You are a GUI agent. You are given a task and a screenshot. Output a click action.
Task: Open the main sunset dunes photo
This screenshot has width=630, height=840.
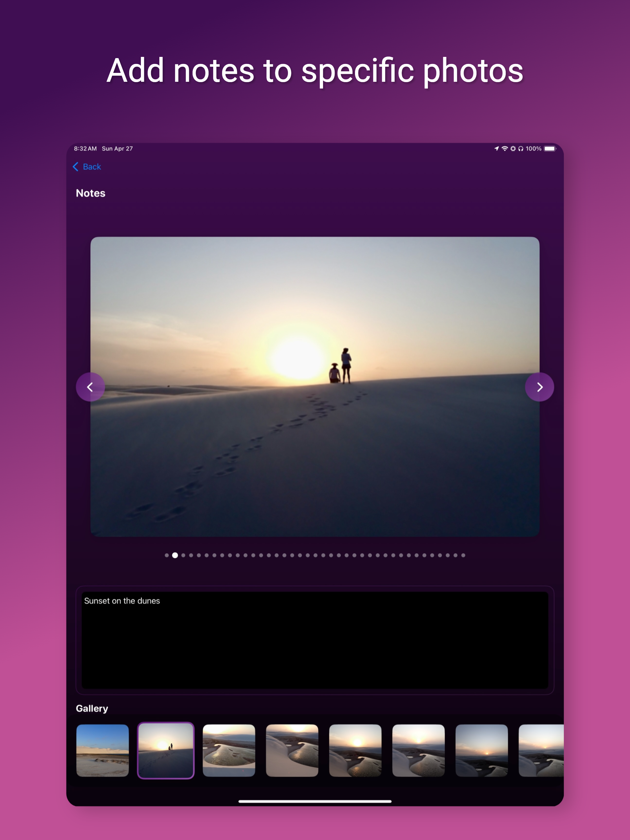315,386
